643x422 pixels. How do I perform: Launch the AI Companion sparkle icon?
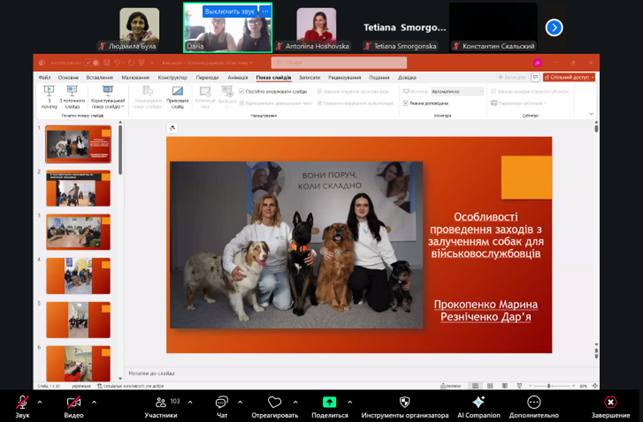(x=478, y=402)
